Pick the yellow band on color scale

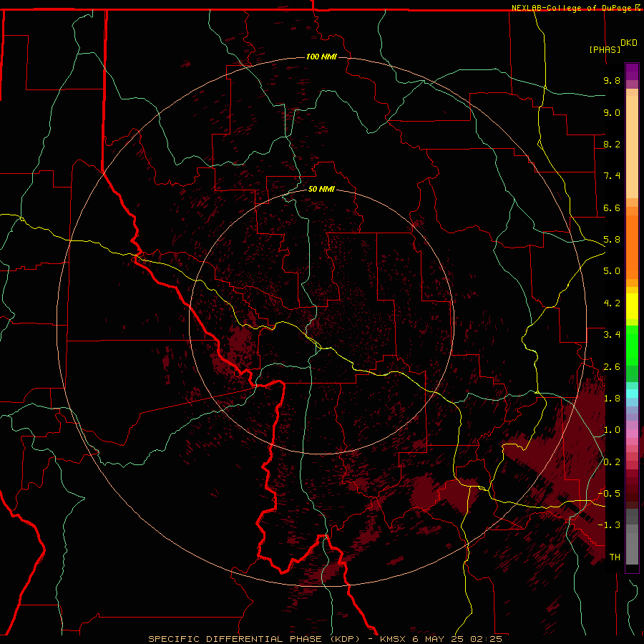click(x=632, y=306)
